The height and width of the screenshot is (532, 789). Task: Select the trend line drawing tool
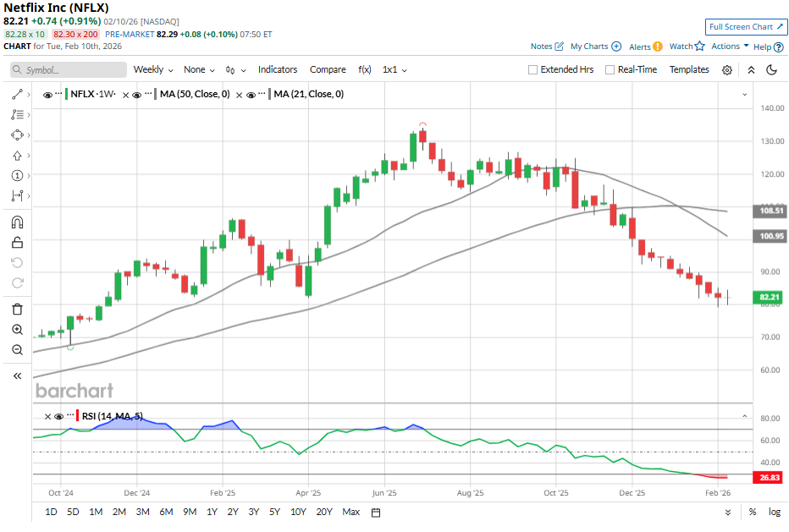pyautogui.click(x=17, y=95)
